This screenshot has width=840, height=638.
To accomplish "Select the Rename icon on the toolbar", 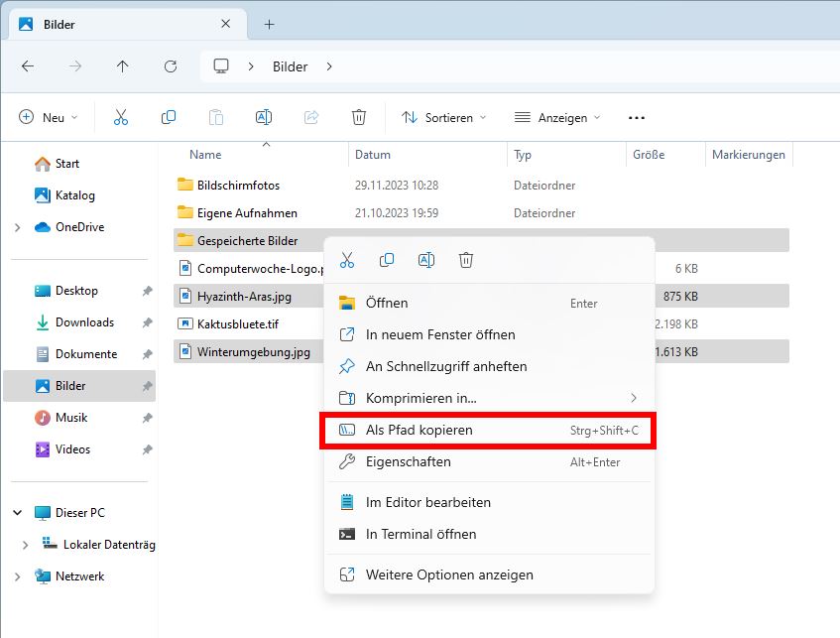I will 264,116.
